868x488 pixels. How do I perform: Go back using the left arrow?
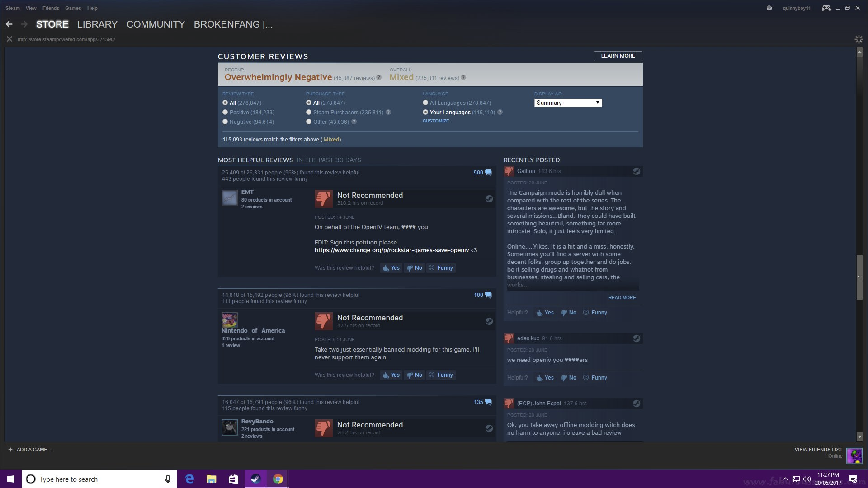tap(9, 24)
